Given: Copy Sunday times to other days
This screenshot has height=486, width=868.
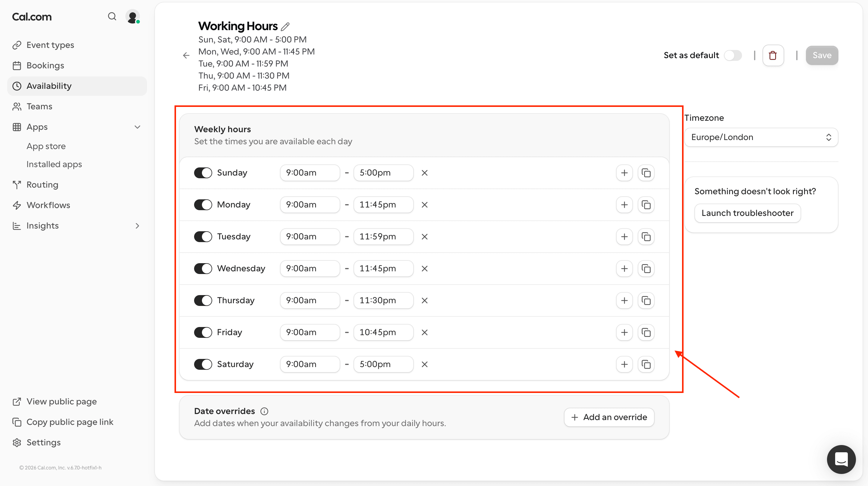Looking at the screenshot, I should (646, 173).
